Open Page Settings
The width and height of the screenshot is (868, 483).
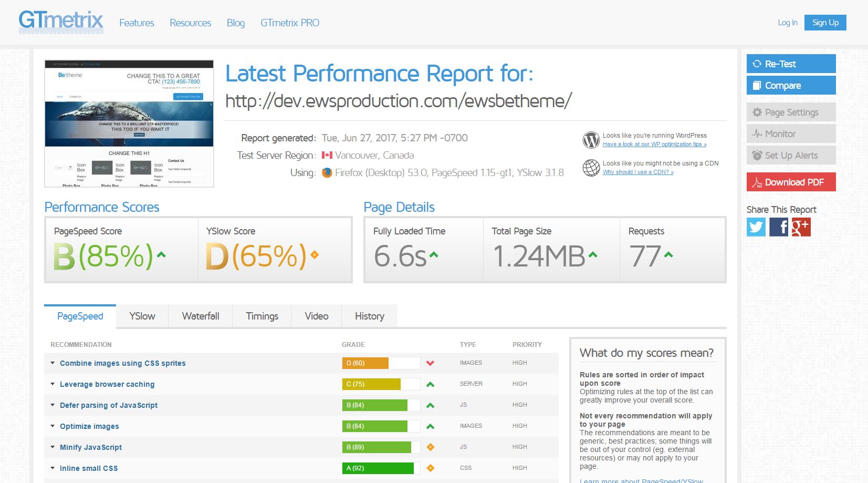pos(791,112)
